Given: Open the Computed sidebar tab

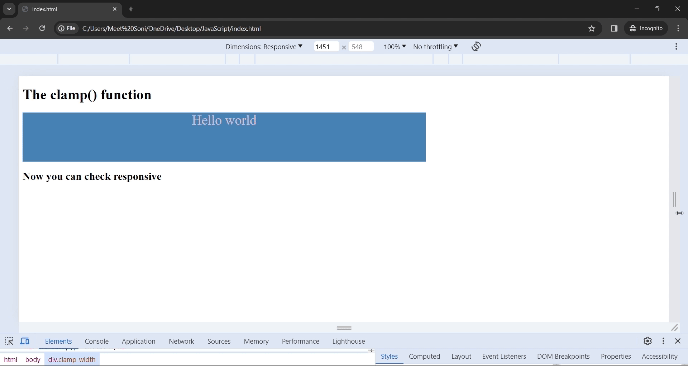Looking at the screenshot, I should 424,357.
